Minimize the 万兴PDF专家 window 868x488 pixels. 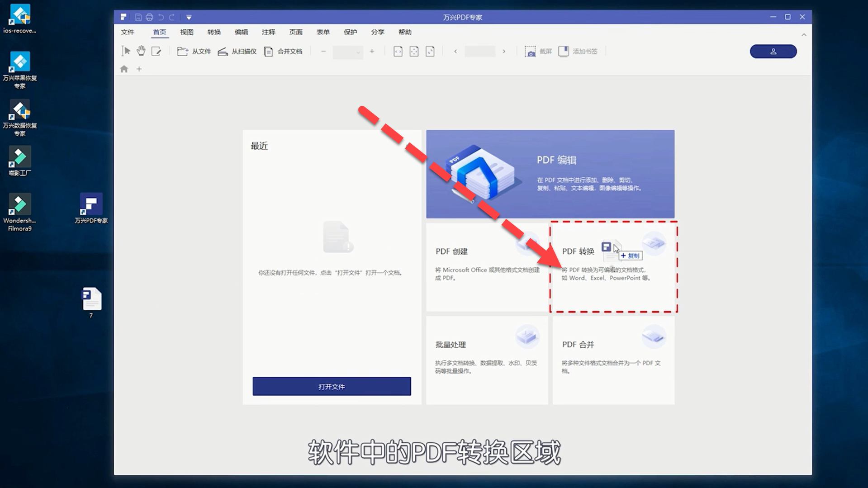773,17
